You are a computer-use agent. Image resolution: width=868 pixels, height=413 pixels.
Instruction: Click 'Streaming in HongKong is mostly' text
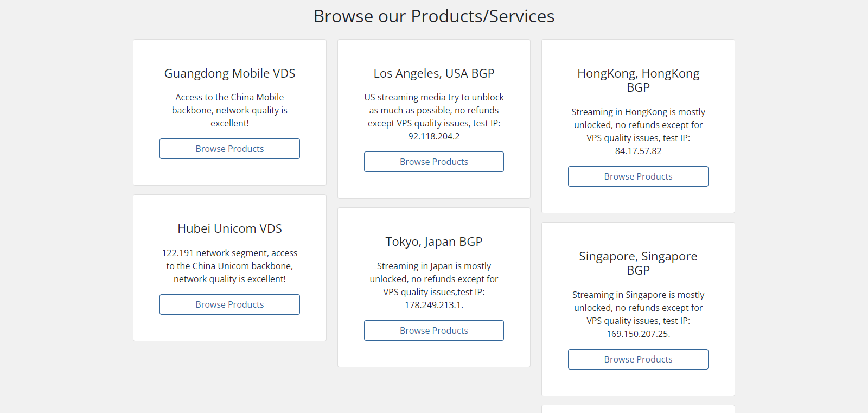(x=638, y=112)
